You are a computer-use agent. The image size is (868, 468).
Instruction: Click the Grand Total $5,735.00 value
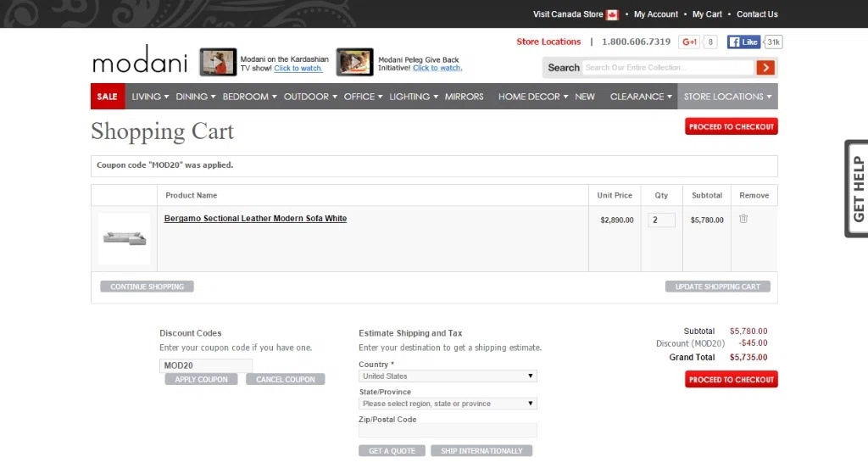[748, 357]
